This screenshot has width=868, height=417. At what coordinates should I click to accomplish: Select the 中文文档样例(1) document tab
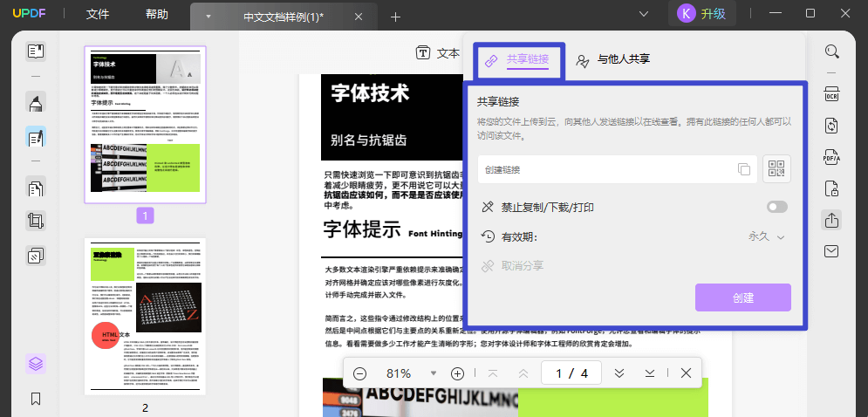(284, 17)
